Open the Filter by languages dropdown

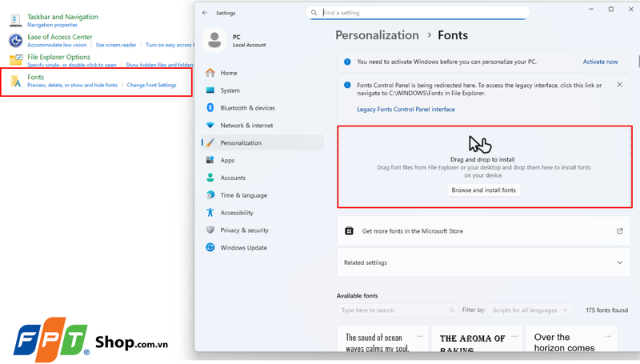(x=532, y=310)
